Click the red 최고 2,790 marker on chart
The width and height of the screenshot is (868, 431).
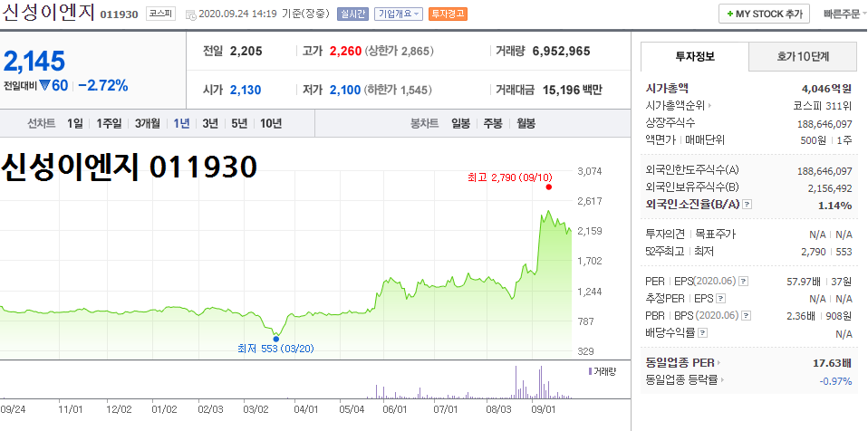point(548,187)
